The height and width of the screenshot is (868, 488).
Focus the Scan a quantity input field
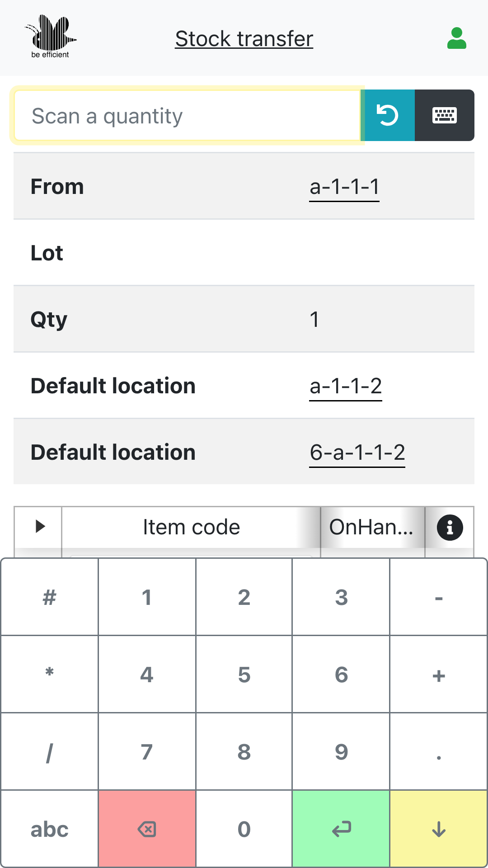pyautogui.click(x=187, y=116)
